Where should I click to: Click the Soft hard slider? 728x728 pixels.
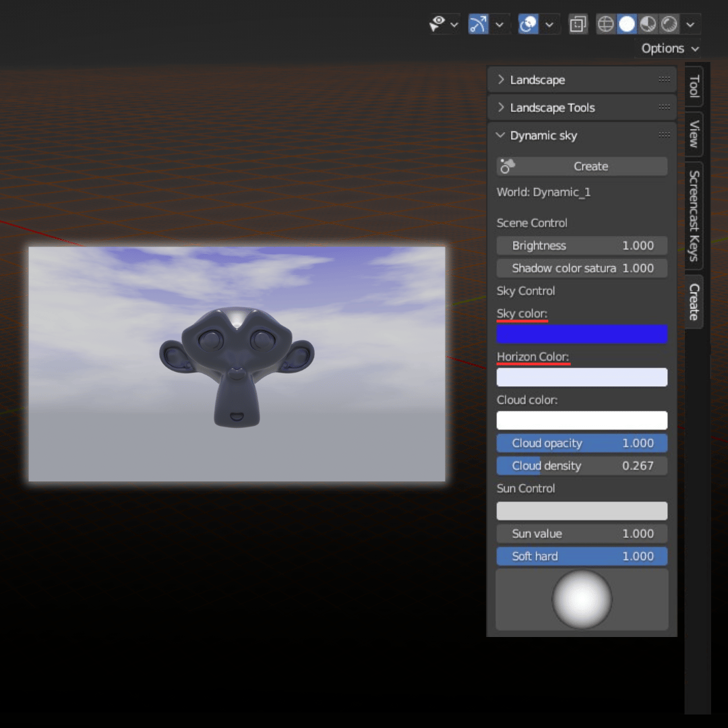point(582,556)
